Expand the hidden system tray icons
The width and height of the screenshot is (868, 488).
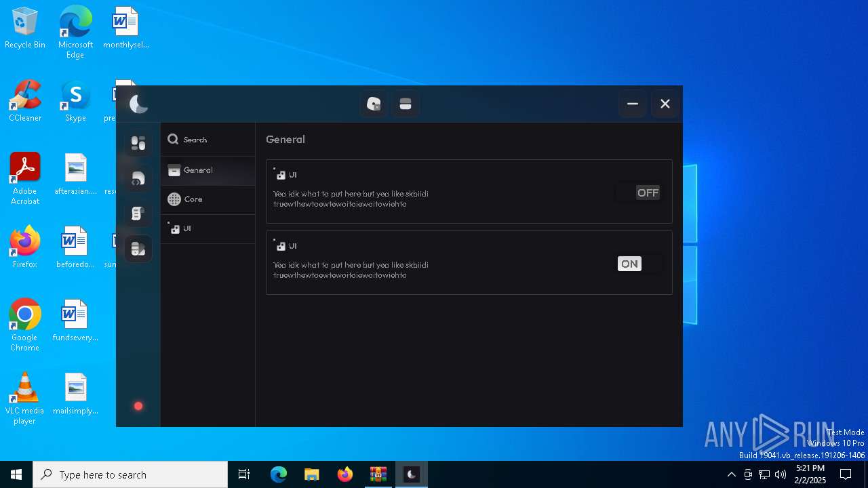click(731, 474)
